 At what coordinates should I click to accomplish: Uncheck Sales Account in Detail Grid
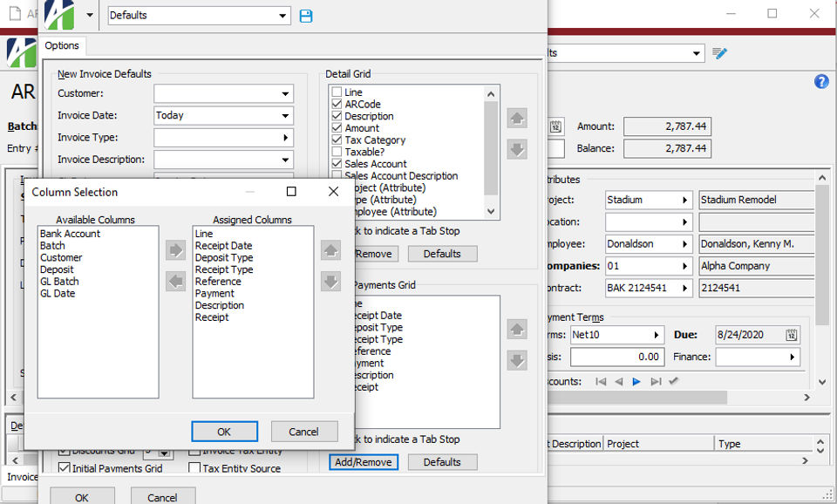pyautogui.click(x=337, y=163)
